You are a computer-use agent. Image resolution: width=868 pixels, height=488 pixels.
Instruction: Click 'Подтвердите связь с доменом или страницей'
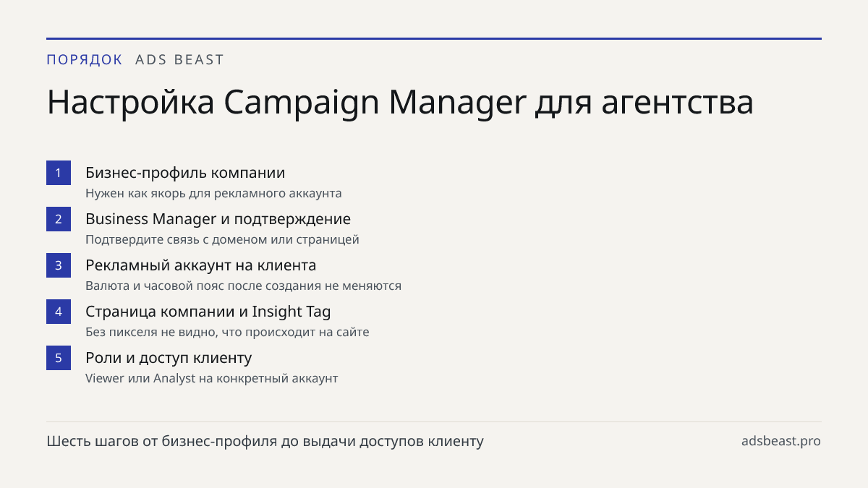pos(222,239)
